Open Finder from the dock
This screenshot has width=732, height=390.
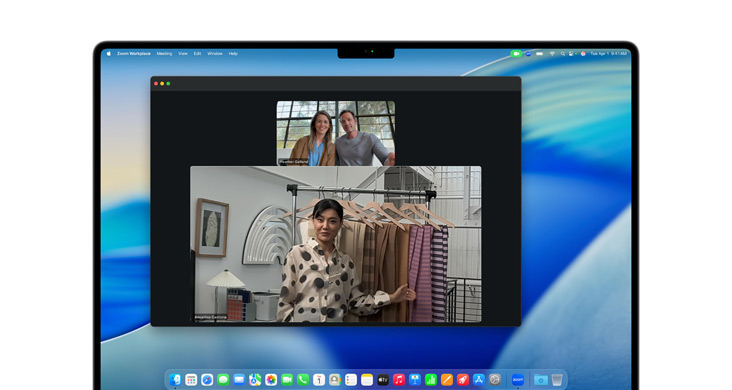pos(175,380)
